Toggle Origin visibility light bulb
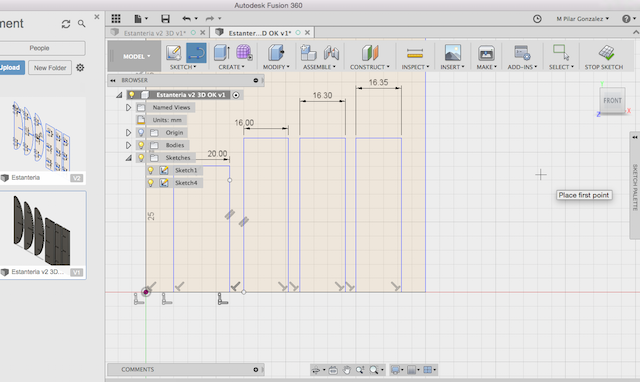The width and height of the screenshot is (640, 382). (141, 133)
